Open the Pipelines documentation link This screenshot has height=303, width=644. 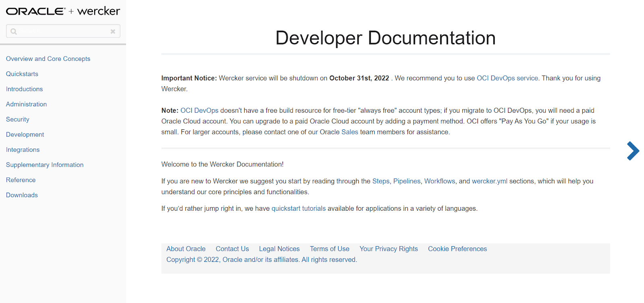(x=407, y=181)
